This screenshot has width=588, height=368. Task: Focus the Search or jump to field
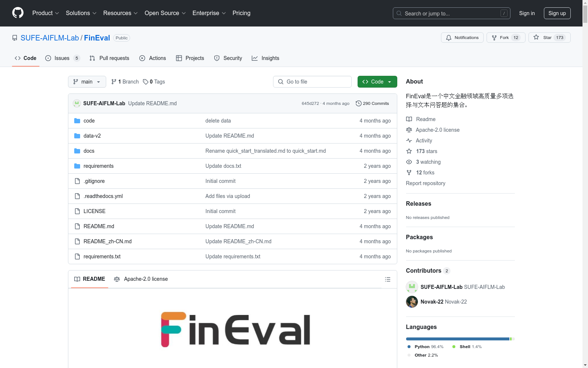(x=452, y=13)
